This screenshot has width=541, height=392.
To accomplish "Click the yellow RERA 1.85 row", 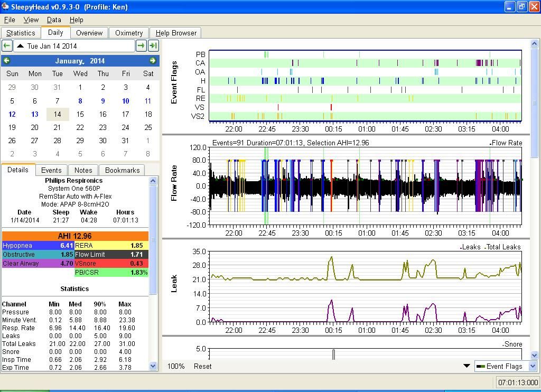I will (111, 246).
